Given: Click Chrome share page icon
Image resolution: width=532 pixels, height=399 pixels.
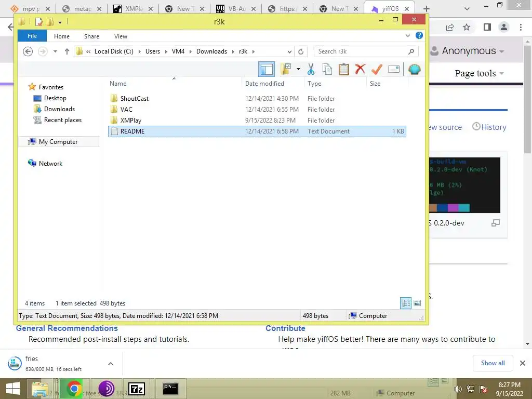Looking at the screenshot, I should 450,27.
